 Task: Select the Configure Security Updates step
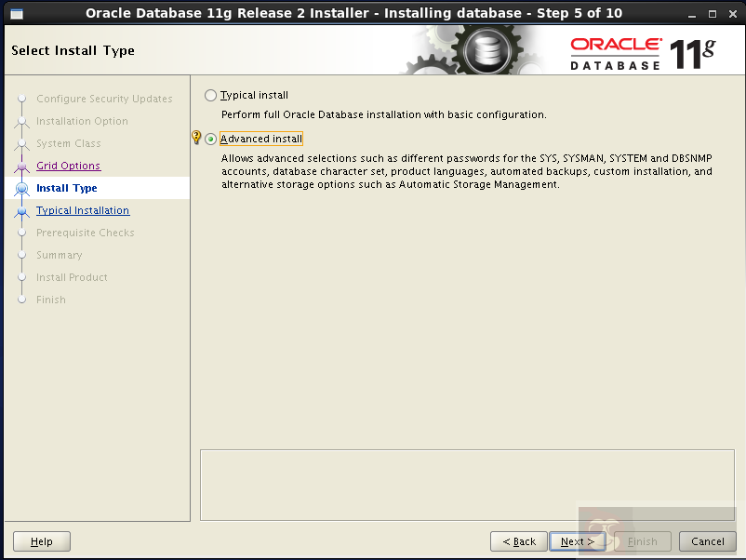pyautogui.click(x=104, y=99)
